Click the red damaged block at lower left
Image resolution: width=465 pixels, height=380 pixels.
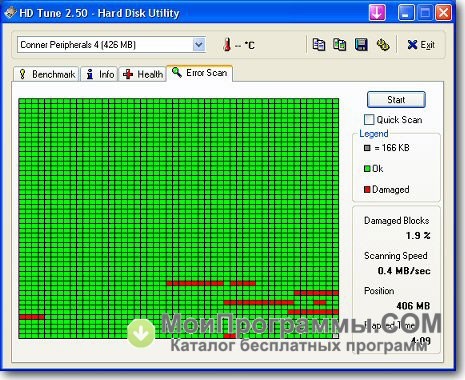(32, 317)
